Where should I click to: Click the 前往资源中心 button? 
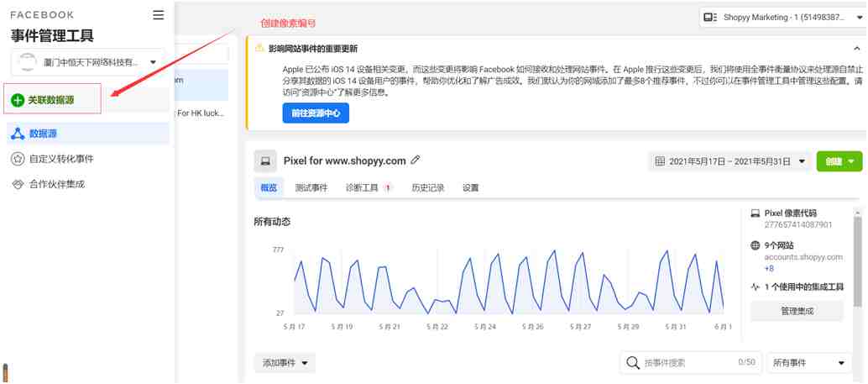pyautogui.click(x=316, y=113)
